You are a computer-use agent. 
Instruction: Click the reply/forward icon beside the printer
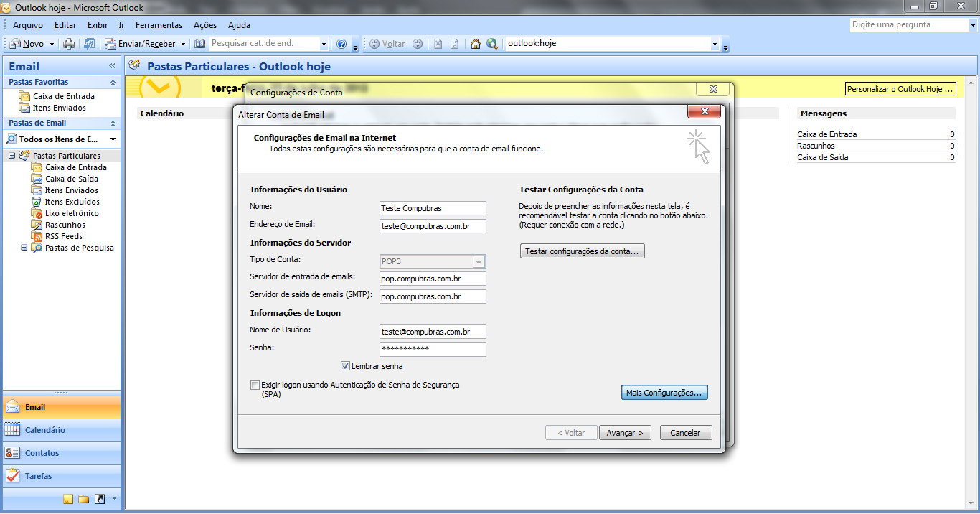[90, 44]
